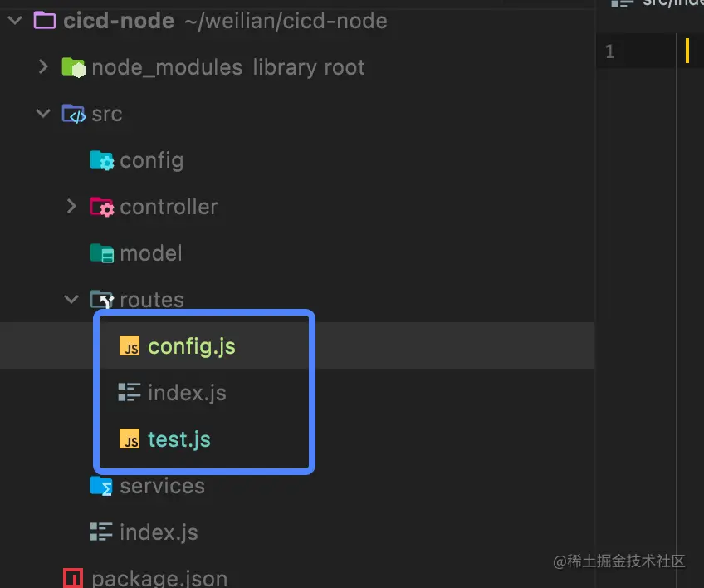This screenshot has height=588, width=704.
Task: Click the JS icon beside config.js
Action: (x=130, y=345)
